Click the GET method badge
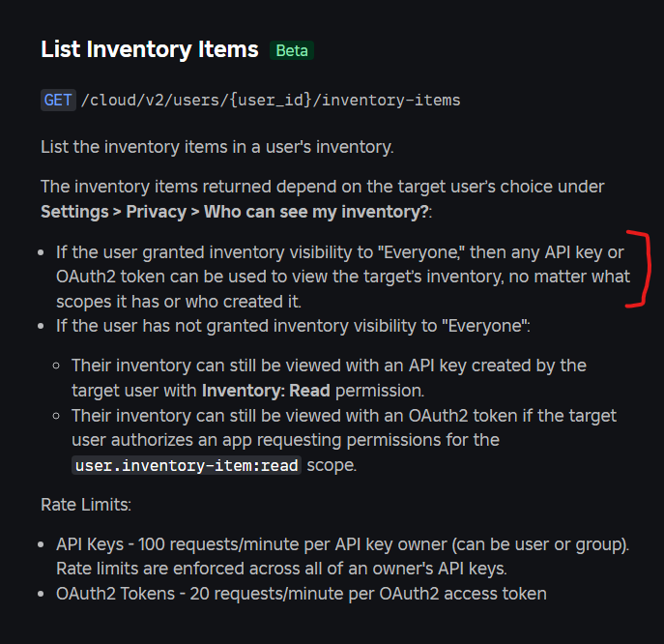This screenshot has height=644, width=664. (58, 100)
